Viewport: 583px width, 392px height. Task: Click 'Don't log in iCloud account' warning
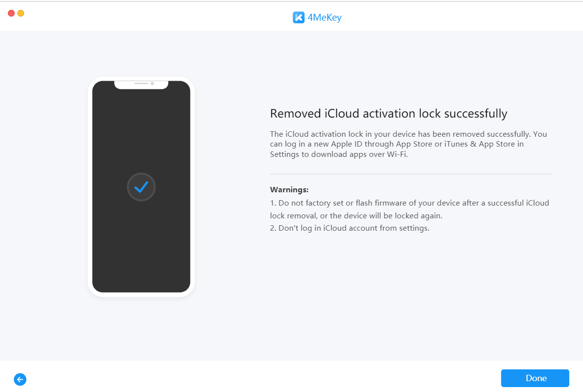[350, 228]
